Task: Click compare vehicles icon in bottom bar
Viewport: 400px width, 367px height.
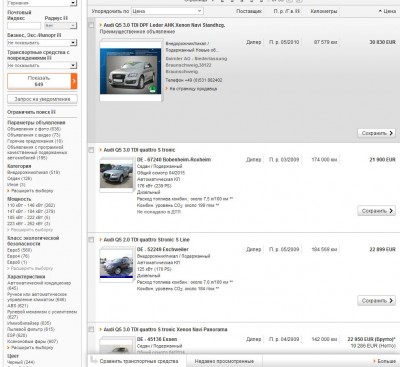Action: click(94, 360)
